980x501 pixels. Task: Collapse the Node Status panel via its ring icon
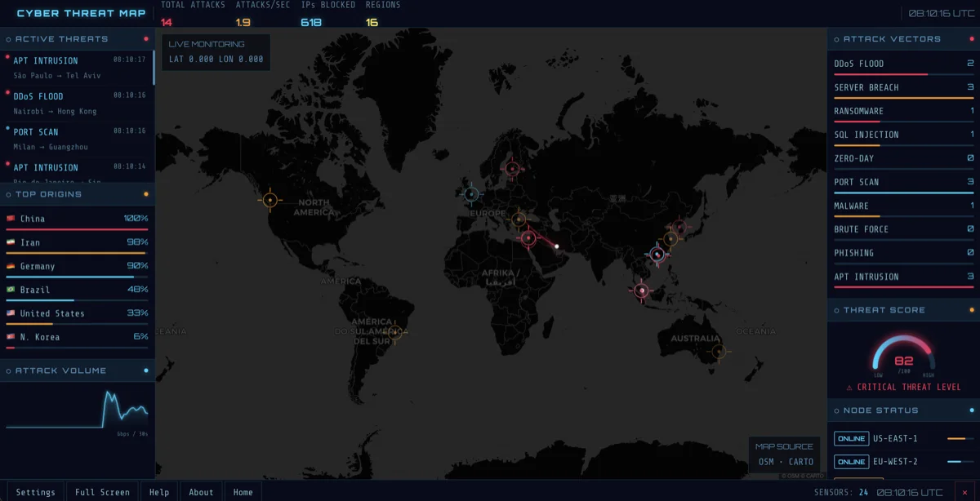click(836, 410)
